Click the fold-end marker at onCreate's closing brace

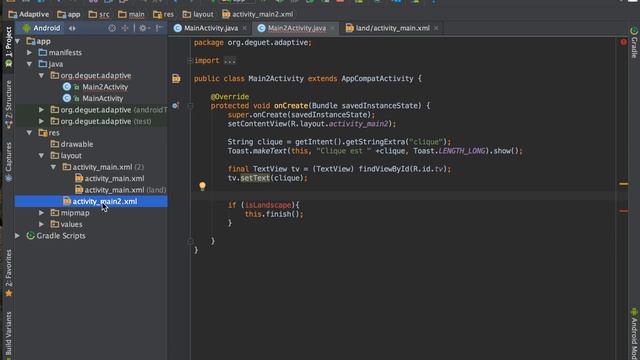pos(190,241)
